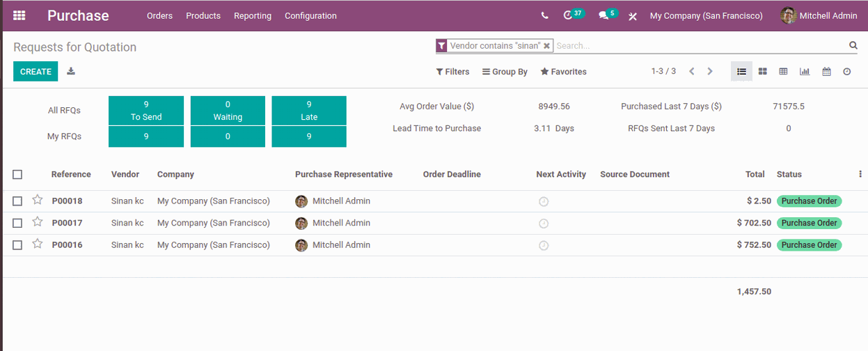868x351 pixels.
Task: Switch to pivot table view
Action: coord(783,71)
